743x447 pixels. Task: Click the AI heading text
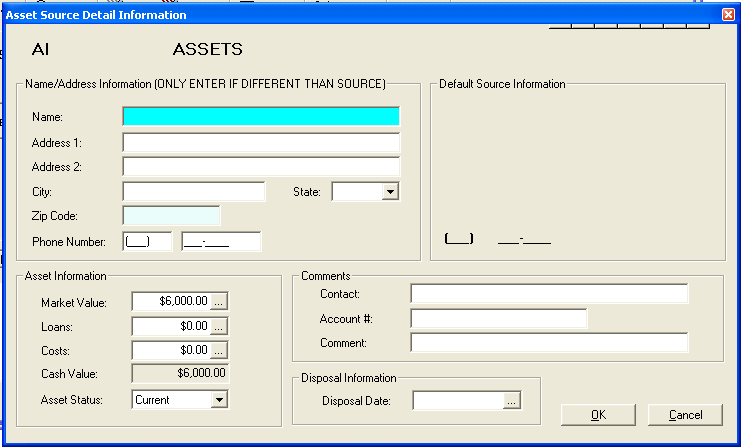40,49
